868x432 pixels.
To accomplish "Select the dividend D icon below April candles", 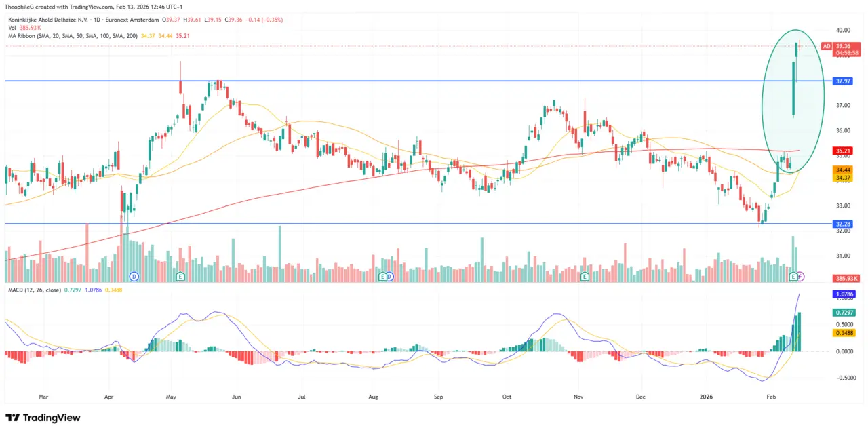I will tap(134, 277).
